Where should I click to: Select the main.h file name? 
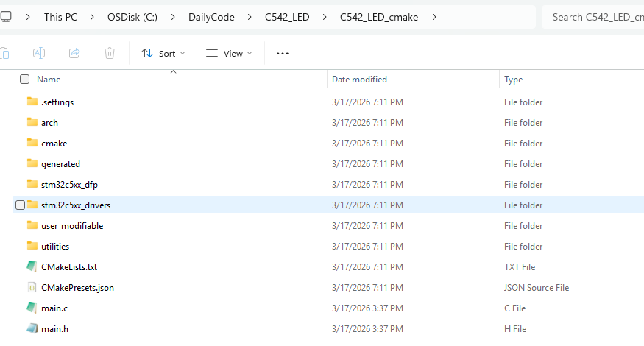[x=55, y=329]
